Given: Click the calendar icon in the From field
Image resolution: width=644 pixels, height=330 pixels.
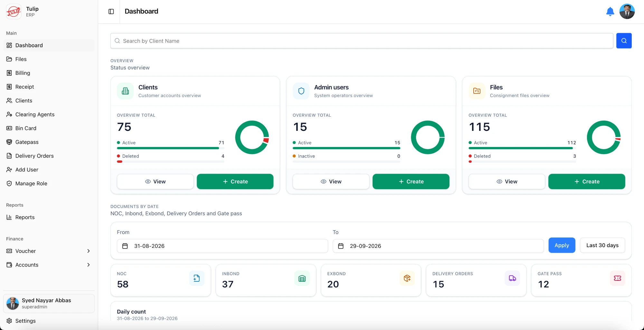Looking at the screenshot, I should (125, 246).
